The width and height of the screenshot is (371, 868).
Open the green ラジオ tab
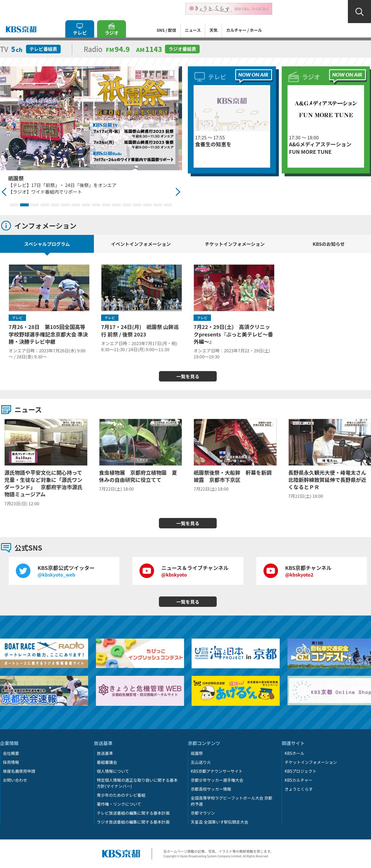[111, 29]
